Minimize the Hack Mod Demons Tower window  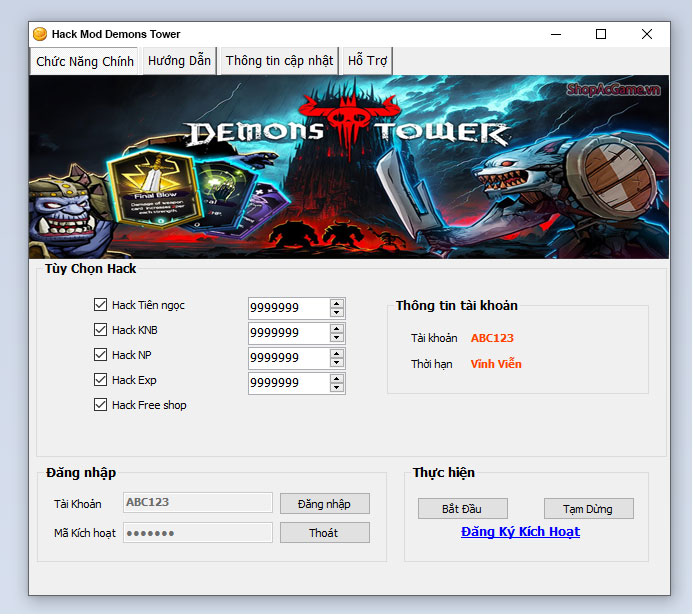[556, 34]
